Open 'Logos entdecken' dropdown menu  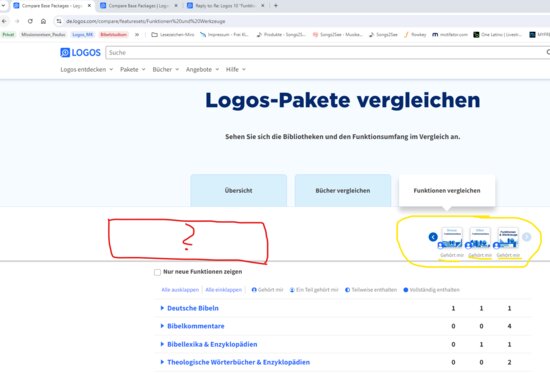tap(87, 69)
